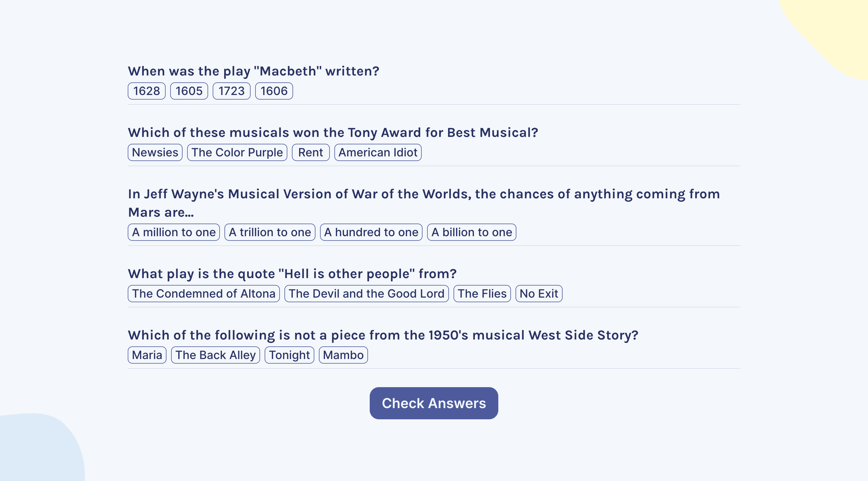Choose Newsies as the Tony winner
868x481 pixels.
click(x=155, y=152)
